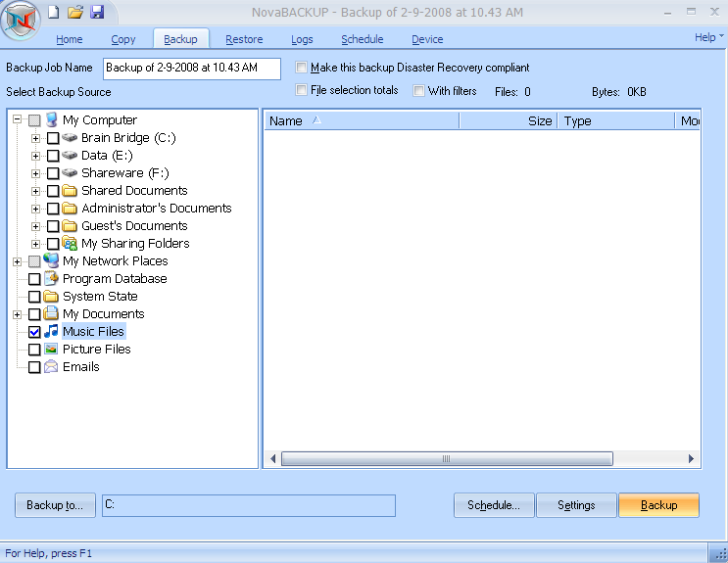Click the NovaBACKUP application logo orb
The image size is (728, 563).
tap(20, 20)
